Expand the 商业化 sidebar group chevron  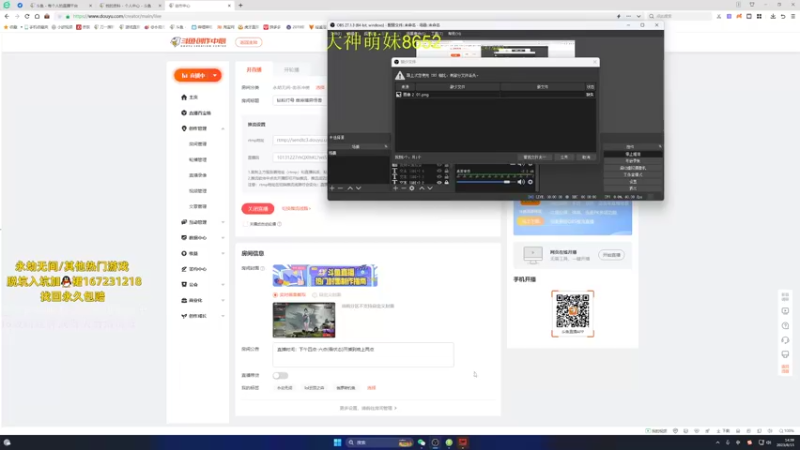(223, 301)
